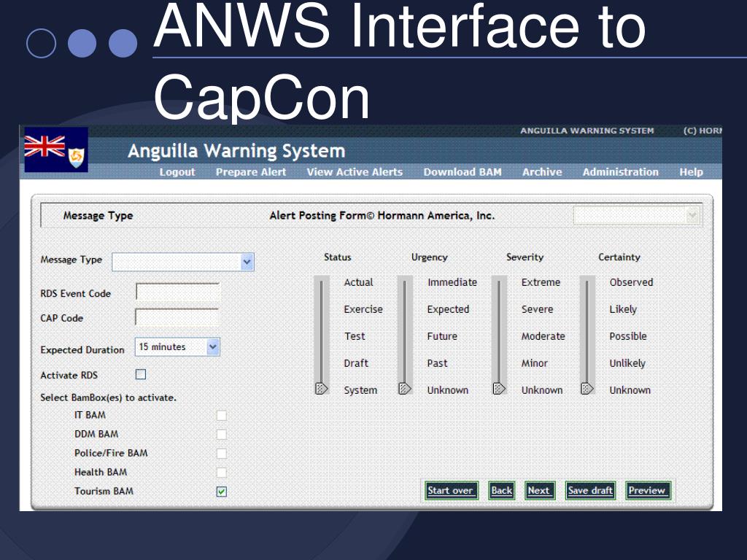The width and height of the screenshot is (747, 560).
Task: Click the RDS Event Code field
Action: (178, 292)
